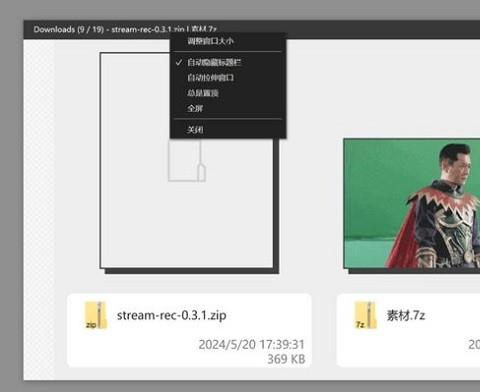This screenshot has height=392, width=480.
Task: Click the blank document icon in the preview frame
Action: click(x=187, y=161)
